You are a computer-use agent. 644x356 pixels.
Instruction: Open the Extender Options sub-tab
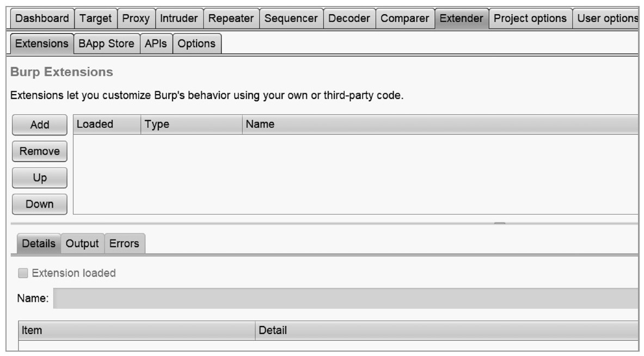197,44
